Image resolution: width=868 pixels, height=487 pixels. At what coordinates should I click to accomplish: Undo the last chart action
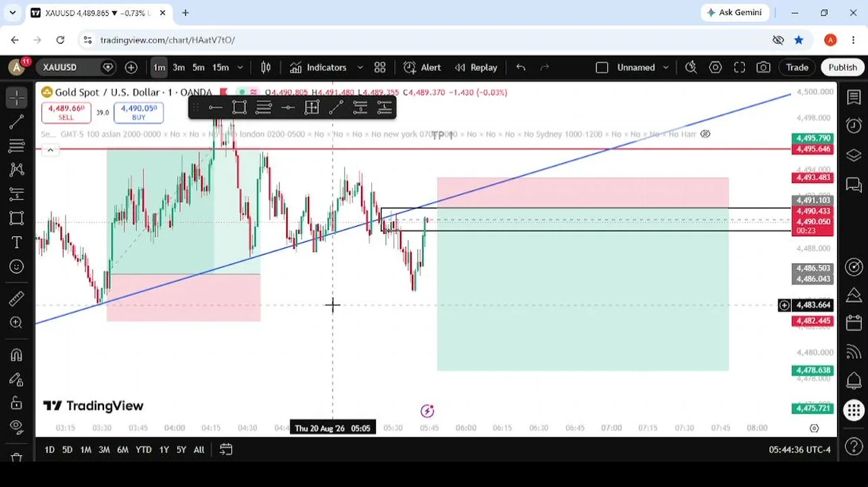pos(521,67)
